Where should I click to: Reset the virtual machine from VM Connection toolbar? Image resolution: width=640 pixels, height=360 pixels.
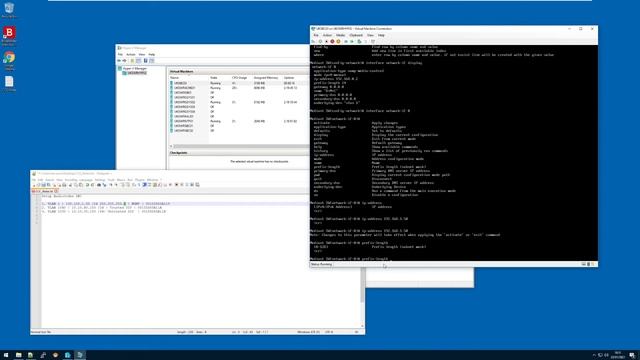pyautogui.click(x=352, y=41)
